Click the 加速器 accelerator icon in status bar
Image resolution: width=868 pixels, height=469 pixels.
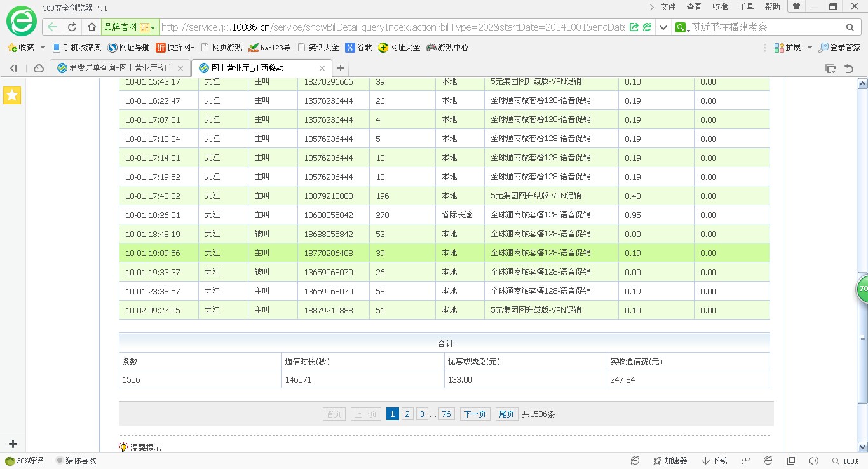pyautogui.click(x=670, y=461)
